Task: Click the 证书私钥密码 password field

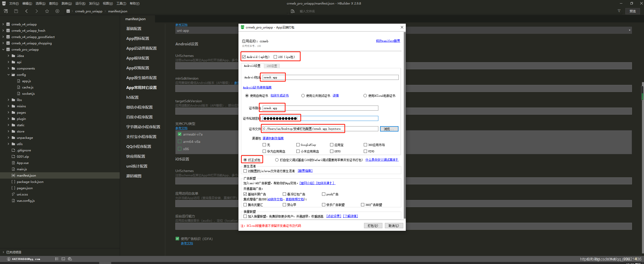Action: click(320, 118)
